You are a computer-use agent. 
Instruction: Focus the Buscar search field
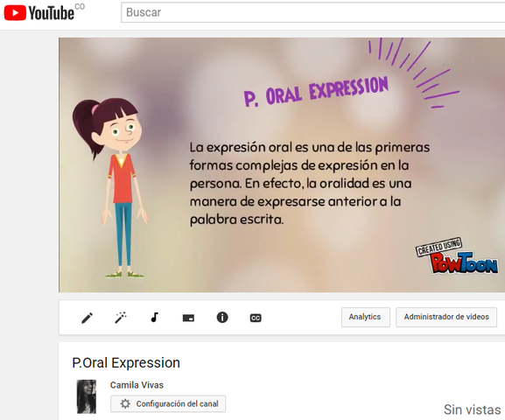coord(313,12)
